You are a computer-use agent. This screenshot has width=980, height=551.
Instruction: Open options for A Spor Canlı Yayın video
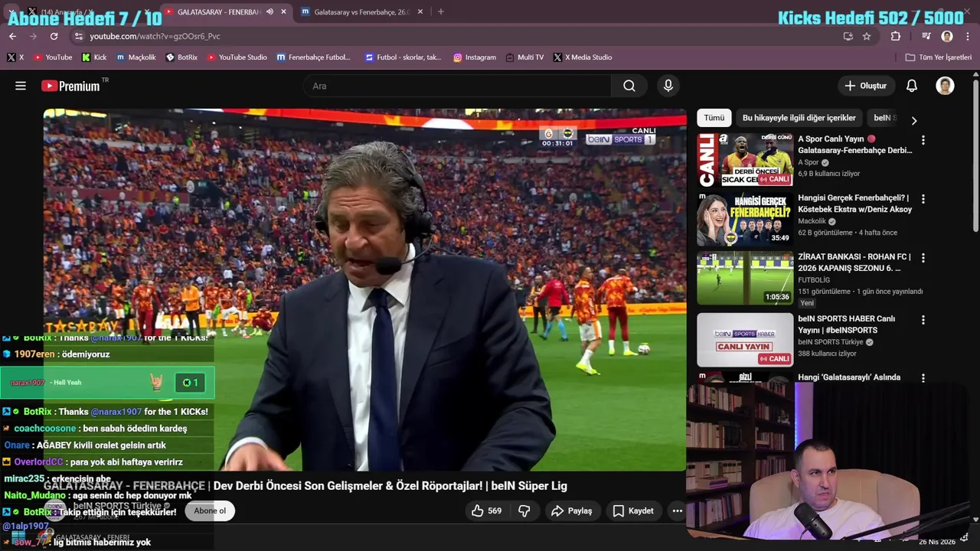coord(923,140)
